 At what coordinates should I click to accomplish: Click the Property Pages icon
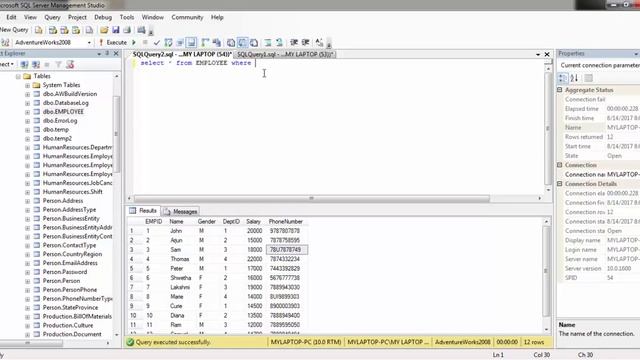click(x=588, y=78)
